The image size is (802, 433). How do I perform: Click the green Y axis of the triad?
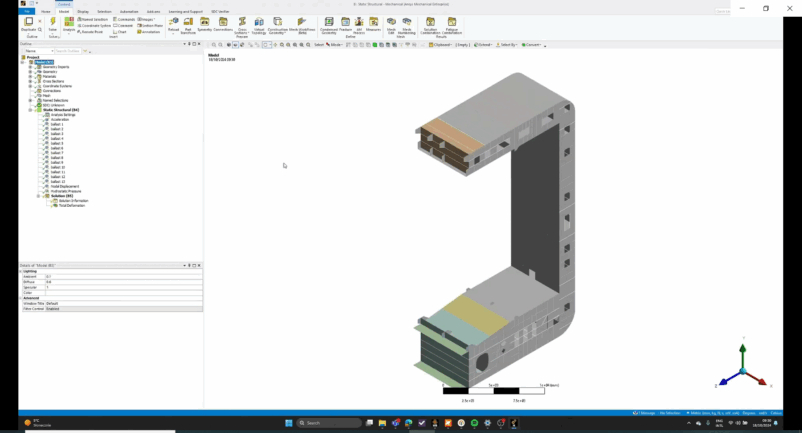pyautogui.click(x=743, y=354)
